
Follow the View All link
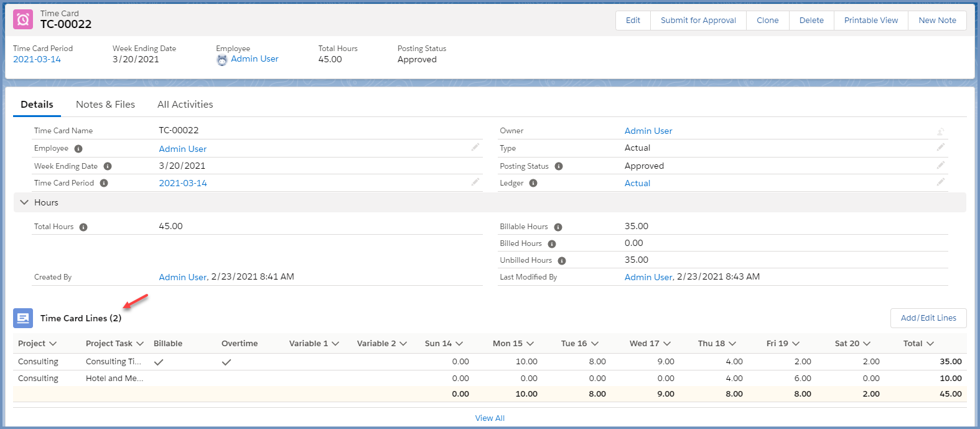tap(490, 418)
